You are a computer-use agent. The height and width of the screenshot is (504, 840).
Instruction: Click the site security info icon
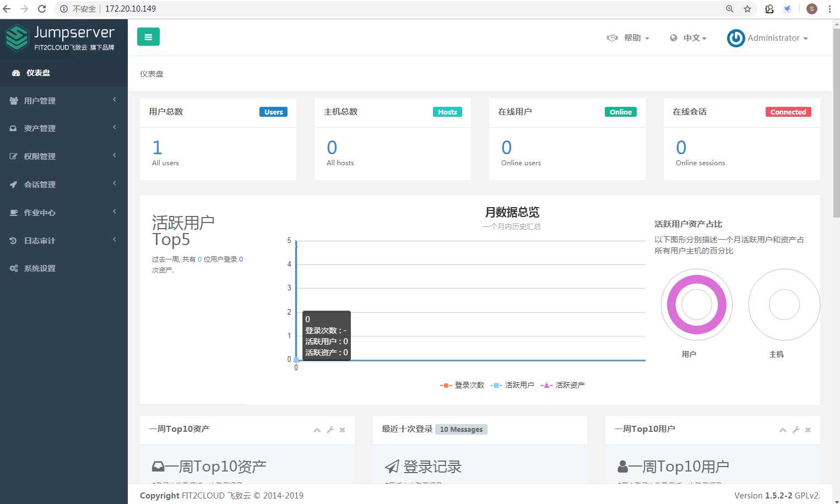pos(64,9)
